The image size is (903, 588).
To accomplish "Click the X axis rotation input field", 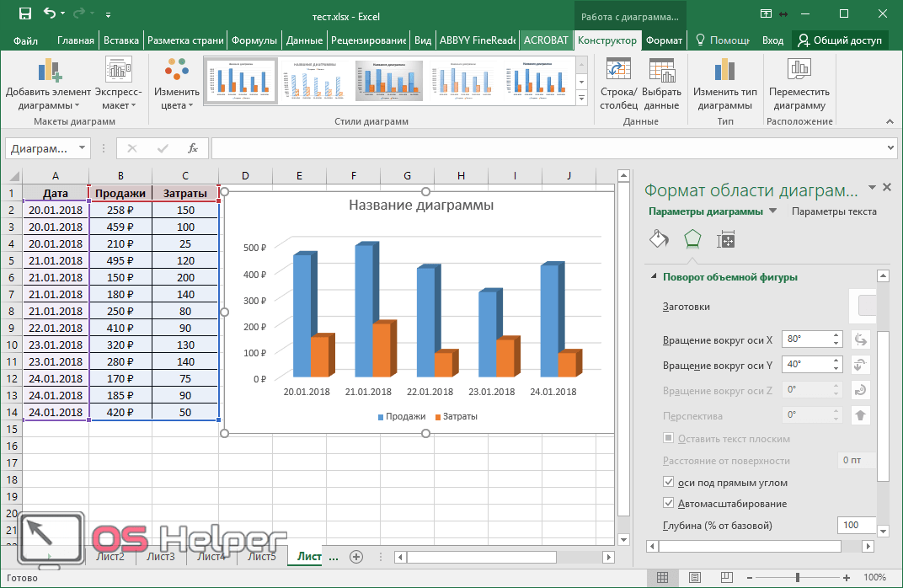I will (x=806, y=339).
